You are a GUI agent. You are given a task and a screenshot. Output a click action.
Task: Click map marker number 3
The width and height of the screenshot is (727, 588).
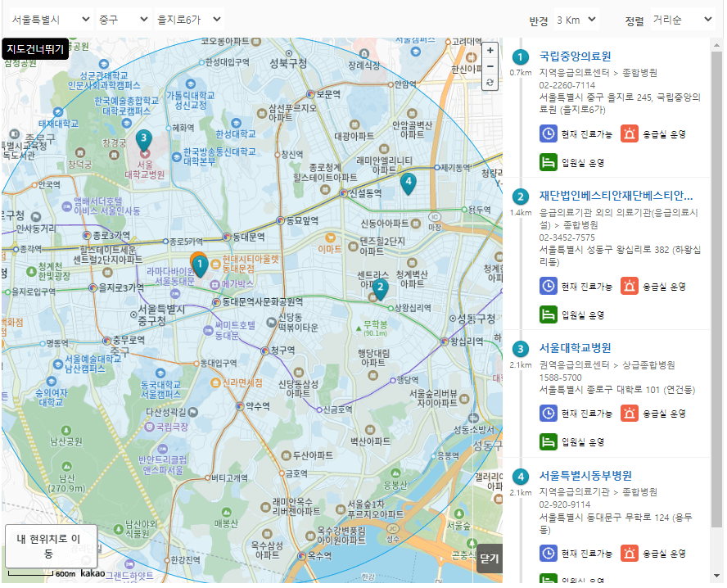click(144, 140)
